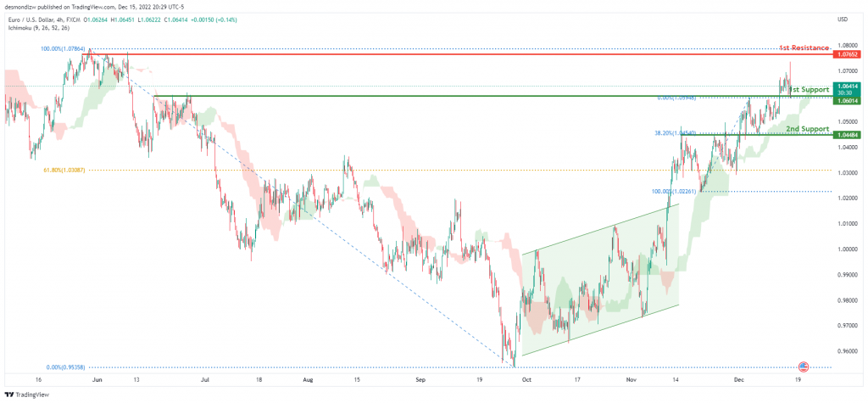
Task: Click the 0.99000 price axis value
Action: (x=848, y=274)
